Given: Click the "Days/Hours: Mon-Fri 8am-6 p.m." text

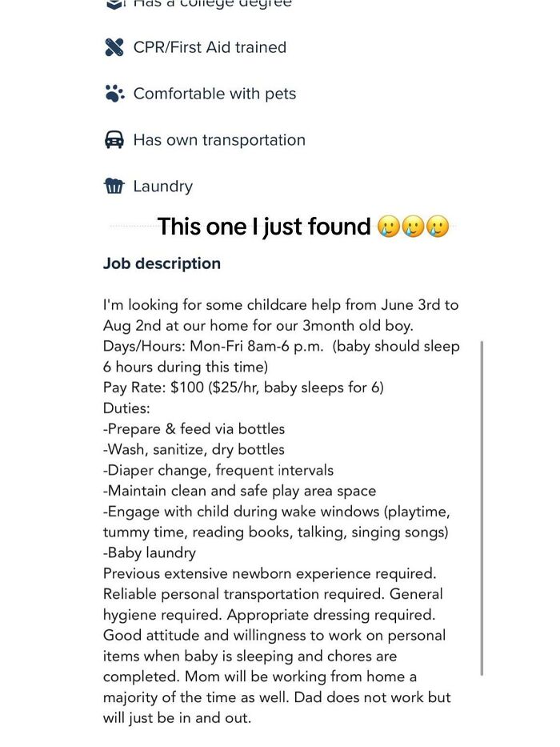Looking at the screenshot, I should coord(213,347).
